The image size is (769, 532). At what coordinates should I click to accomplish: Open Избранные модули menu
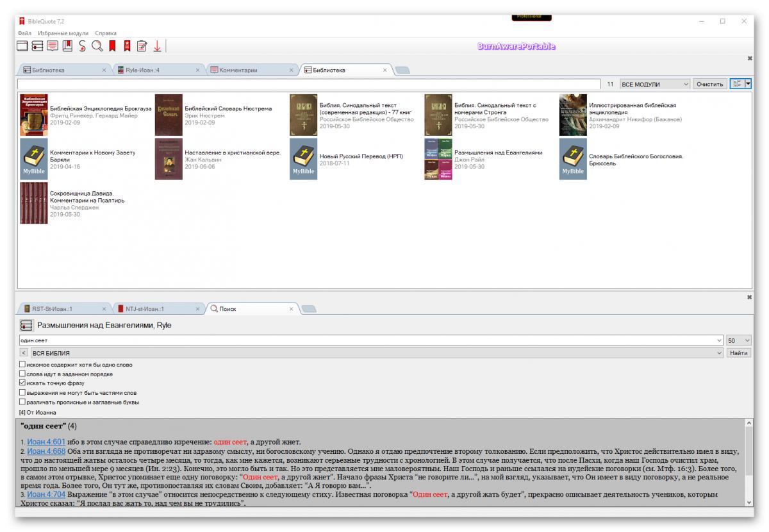[x=63, y=33]
